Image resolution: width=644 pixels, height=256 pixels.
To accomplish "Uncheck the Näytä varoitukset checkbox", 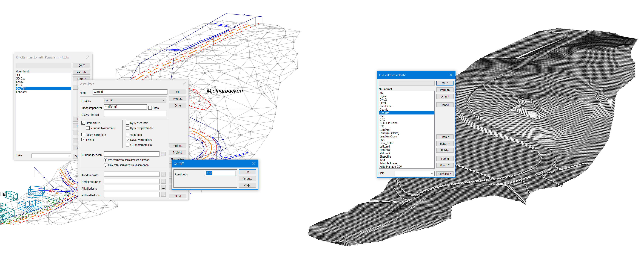I will coord(128,140).
